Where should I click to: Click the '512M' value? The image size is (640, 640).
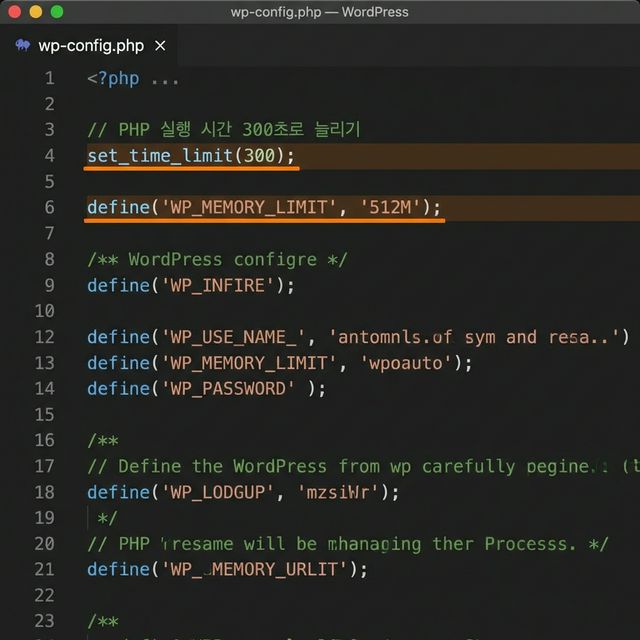point(390,207)
